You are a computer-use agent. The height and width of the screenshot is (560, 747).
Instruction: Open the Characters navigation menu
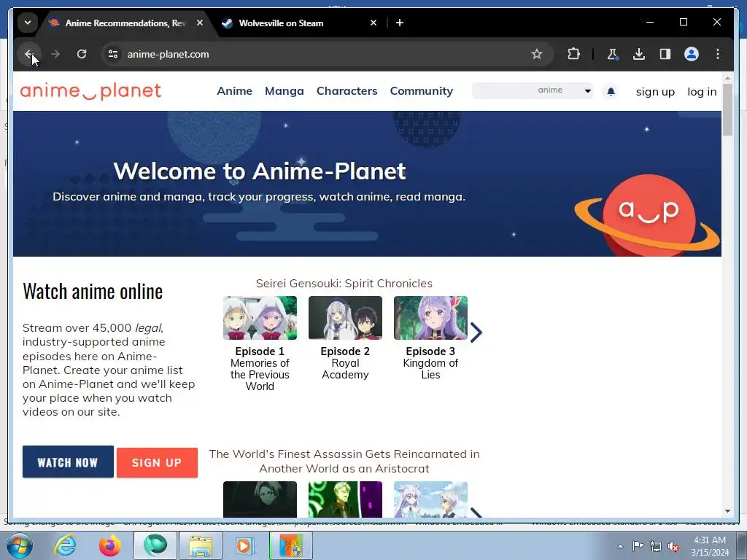(x=347, y=91)
